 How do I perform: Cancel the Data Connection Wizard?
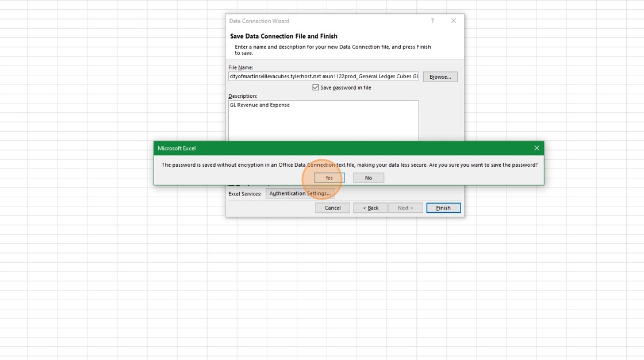coord(332,208)
